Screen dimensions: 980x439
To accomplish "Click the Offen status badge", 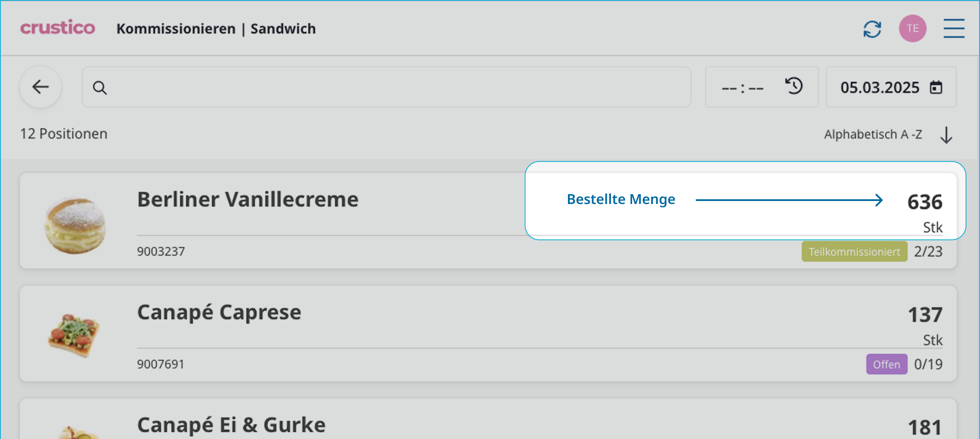I will (x=886, y=365).
